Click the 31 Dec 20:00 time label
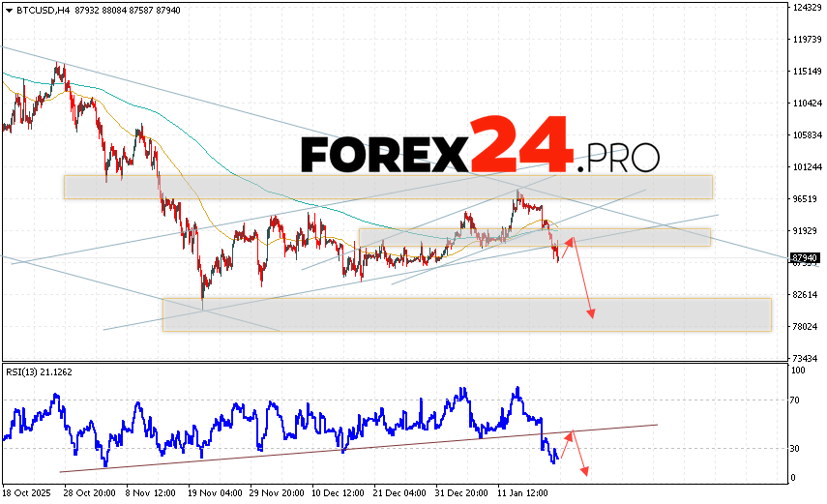 click(461, 492)
